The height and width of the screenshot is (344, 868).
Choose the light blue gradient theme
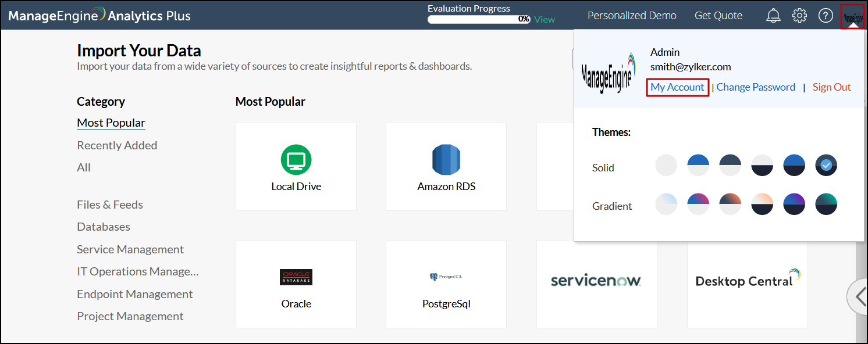point(666,204)
